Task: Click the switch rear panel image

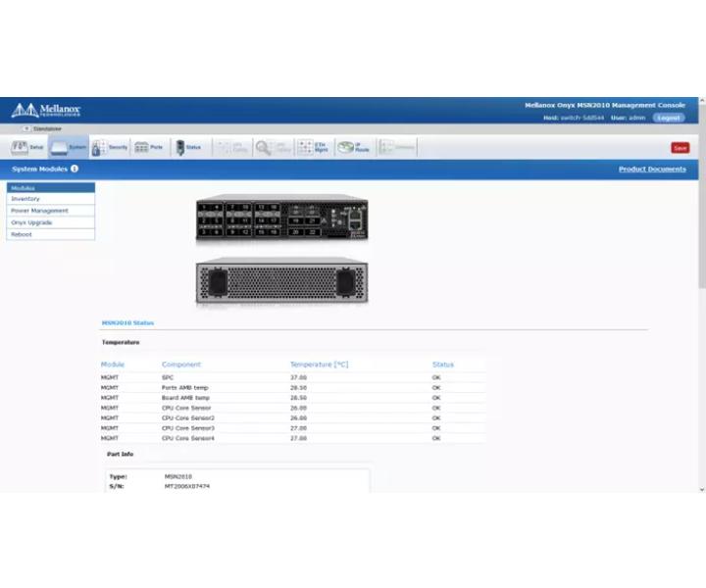Action: click(281, 280)
